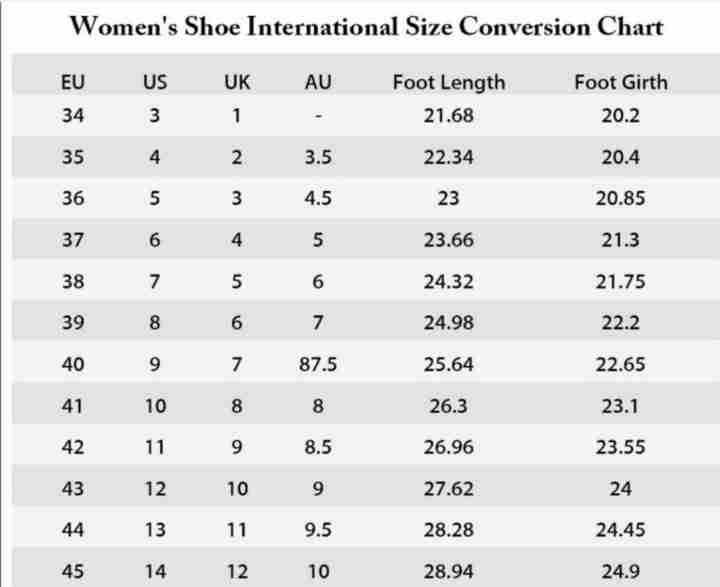Click the Foot Length column header
Image resolution: width=720 pixels, height=587 pixels.
pyautogui.click(x=448, y=82)
